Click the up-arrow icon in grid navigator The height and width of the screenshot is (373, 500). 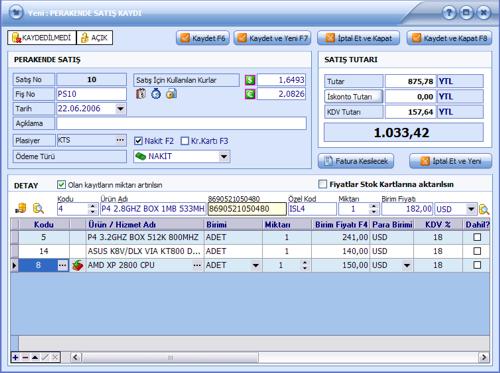coord(35,357)
